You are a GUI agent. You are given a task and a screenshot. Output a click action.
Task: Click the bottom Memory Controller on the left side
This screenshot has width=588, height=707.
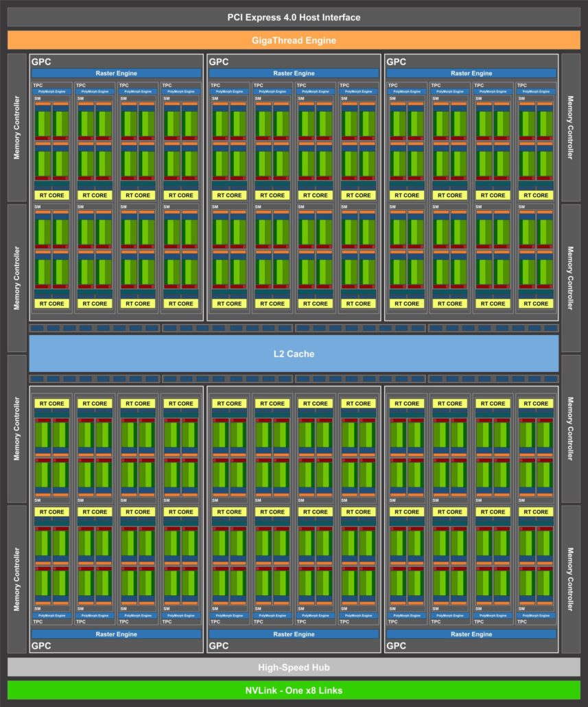(x=17, y=579)
